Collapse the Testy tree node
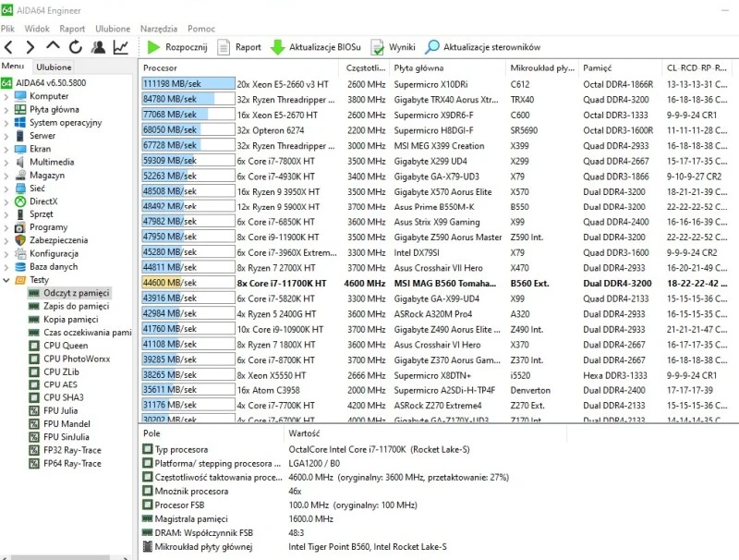739x560 pixels. pos(7,279)
